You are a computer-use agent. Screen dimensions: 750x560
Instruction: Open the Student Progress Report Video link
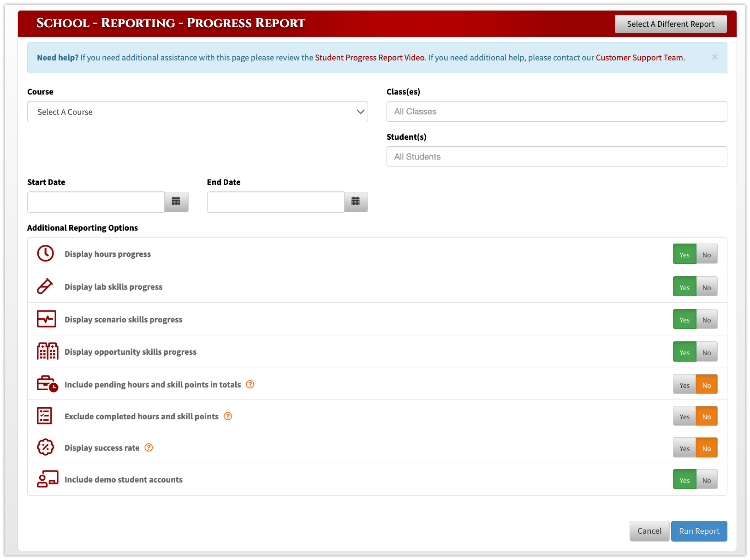click(369, 57)
